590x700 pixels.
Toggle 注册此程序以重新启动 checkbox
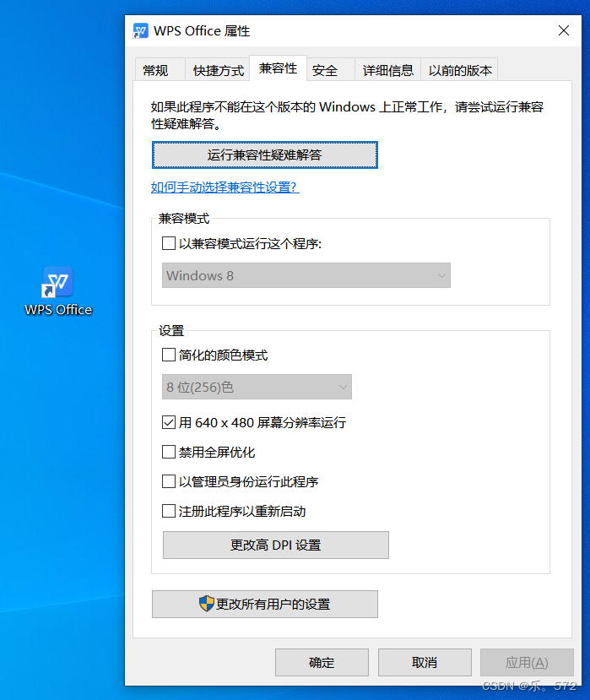pos(168,511)
